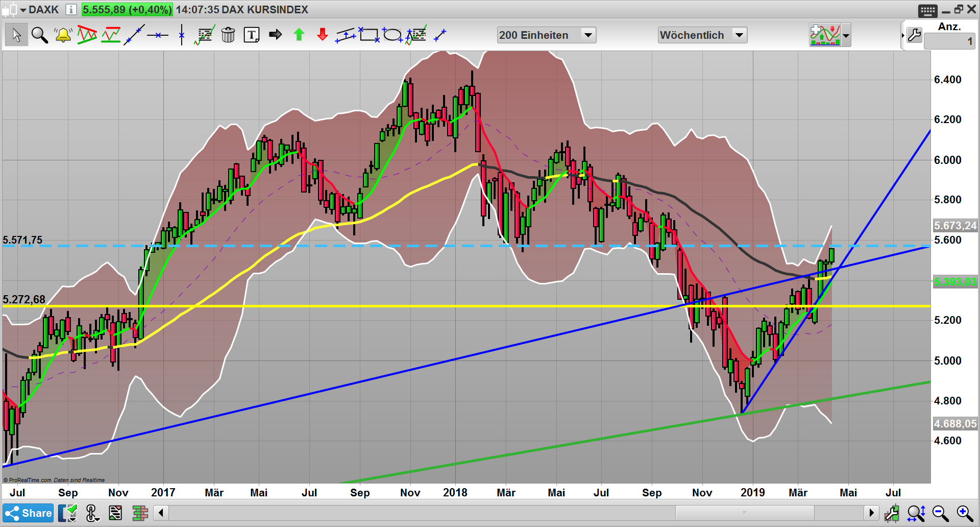Image resolution: width=980 pixels, height=527 pixels.
Task: Open the green checkmark template dropdown
Action: click(68, 513)
